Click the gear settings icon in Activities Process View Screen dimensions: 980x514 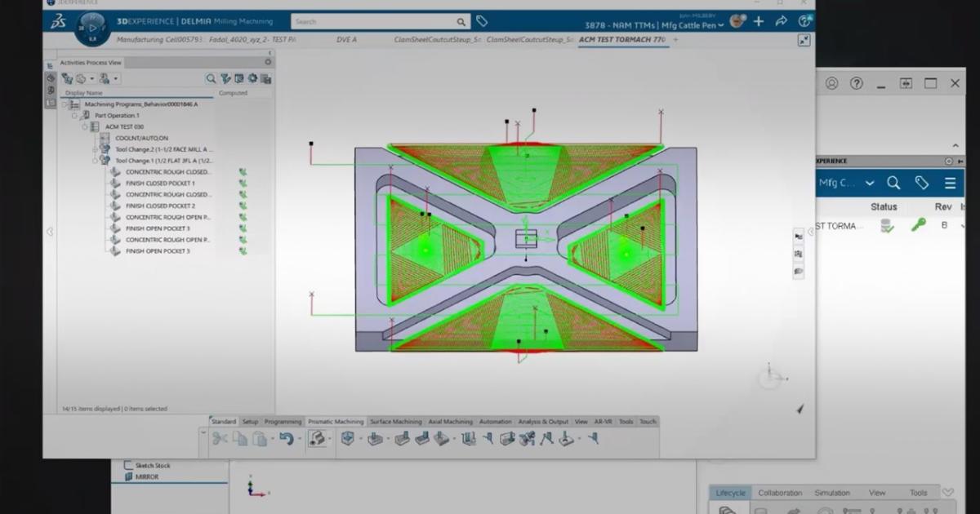click(252, 79)
